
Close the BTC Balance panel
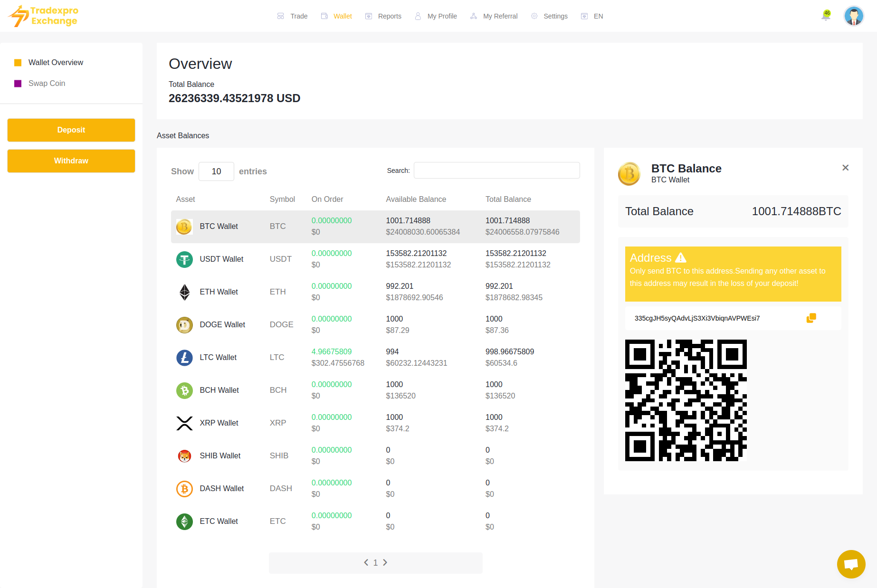point(845,168)
